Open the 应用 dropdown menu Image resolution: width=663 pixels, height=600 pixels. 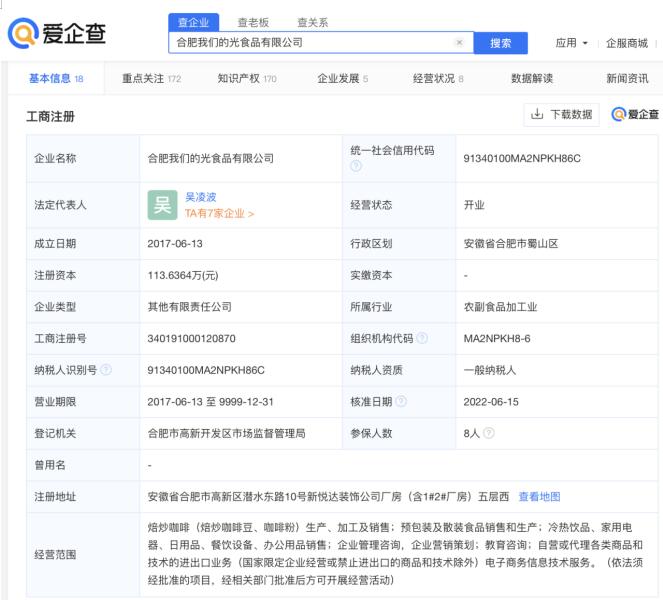click(x=571, y=43)
